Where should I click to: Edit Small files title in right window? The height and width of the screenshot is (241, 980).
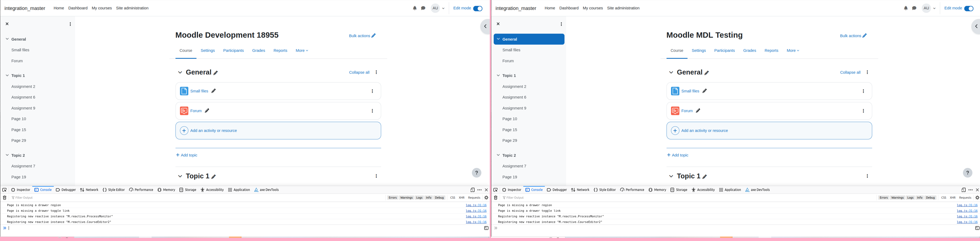pyautogui.click(x=705, y=91)
